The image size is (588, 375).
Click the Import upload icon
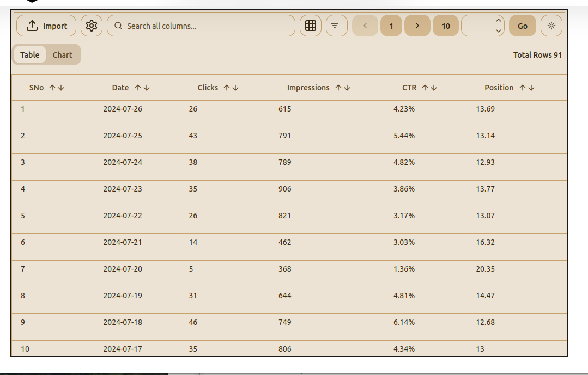pyautogui.click(x=33, y=25)
